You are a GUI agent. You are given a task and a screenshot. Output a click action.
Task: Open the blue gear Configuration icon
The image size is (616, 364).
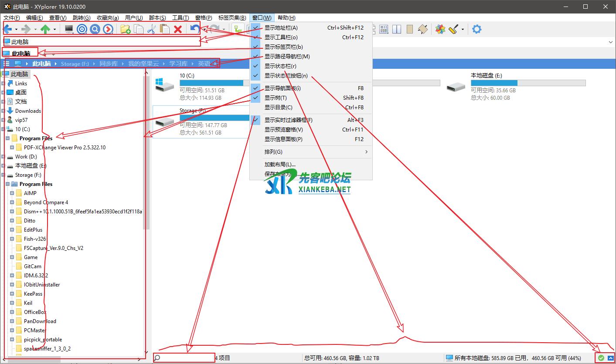point(477,29)
